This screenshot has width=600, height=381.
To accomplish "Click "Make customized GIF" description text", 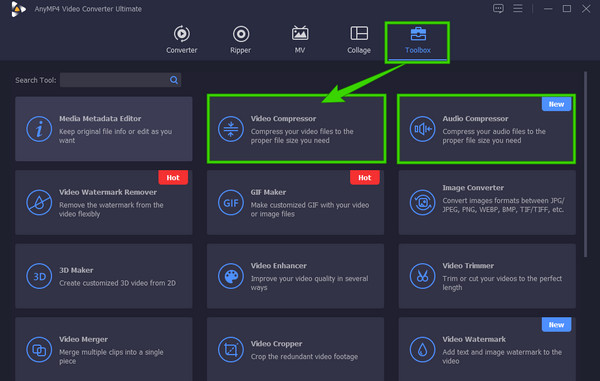I will pyautogui.click(x=310, y=210).
